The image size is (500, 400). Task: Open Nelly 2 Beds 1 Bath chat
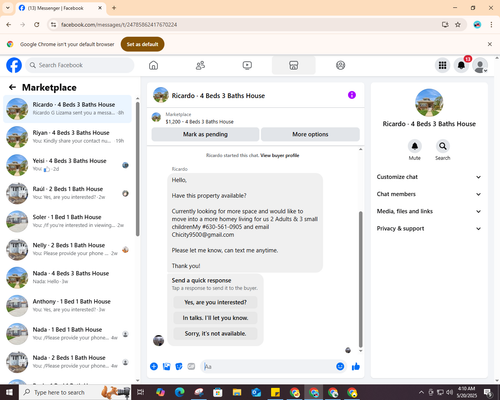coord(67,249)
